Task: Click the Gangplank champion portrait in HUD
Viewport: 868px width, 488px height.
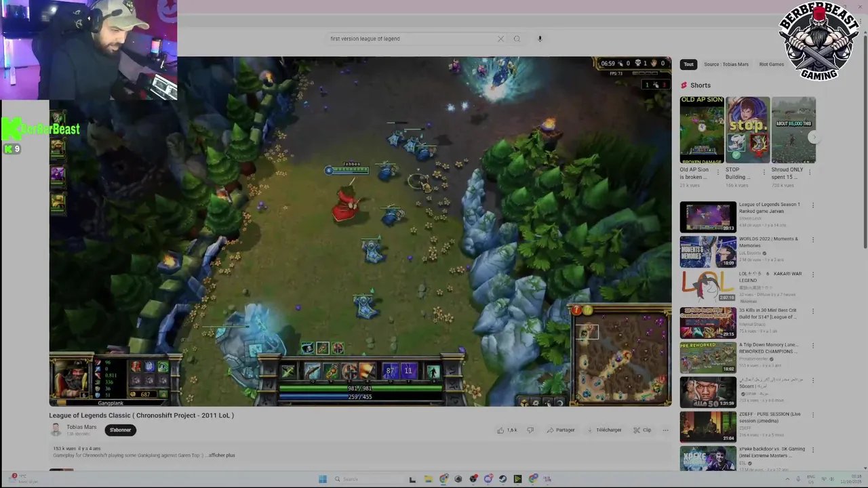Action: click(x=71, y=379)
